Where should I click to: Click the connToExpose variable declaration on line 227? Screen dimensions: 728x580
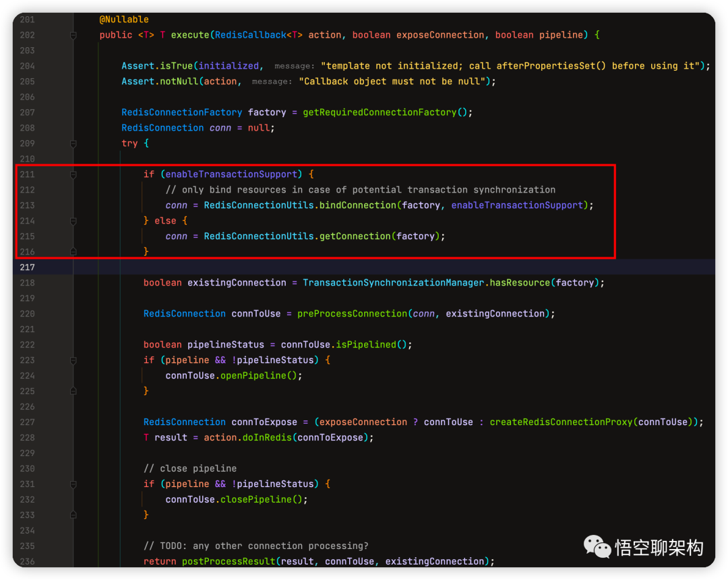coord(264,422)
